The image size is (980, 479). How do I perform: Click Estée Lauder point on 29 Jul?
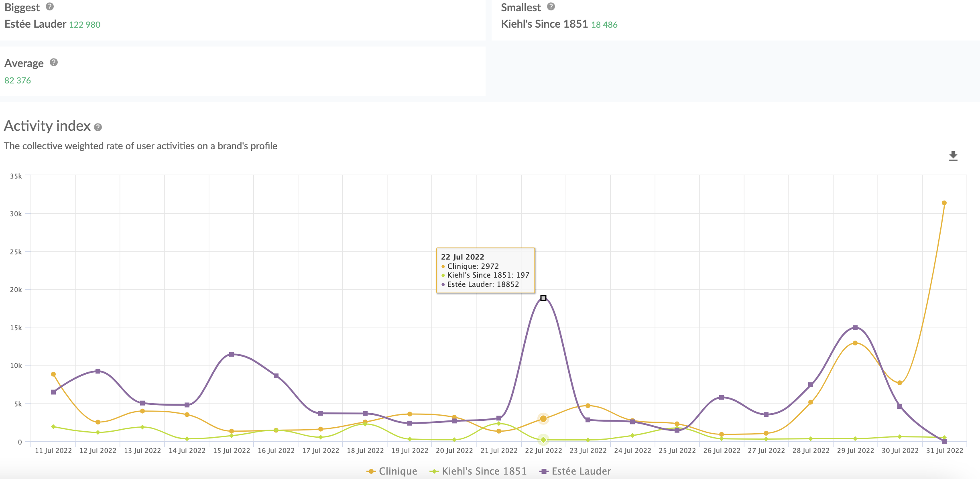(x=855, y=328)
